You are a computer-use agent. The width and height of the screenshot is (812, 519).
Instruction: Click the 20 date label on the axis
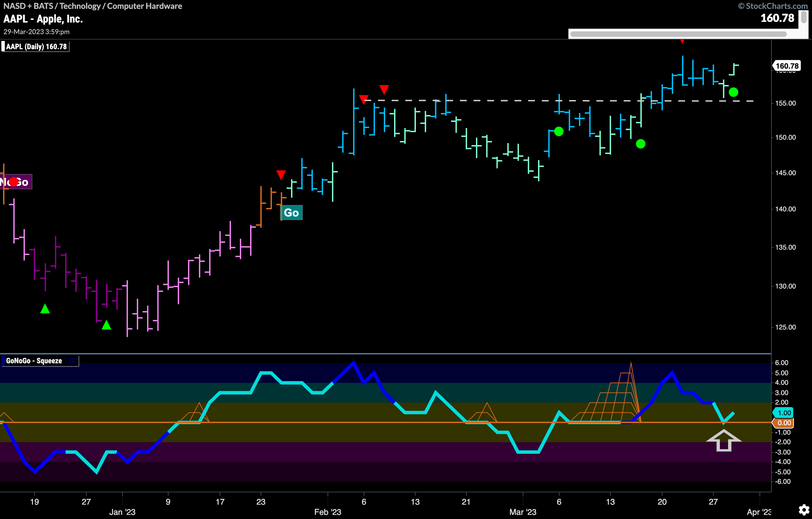662,502
